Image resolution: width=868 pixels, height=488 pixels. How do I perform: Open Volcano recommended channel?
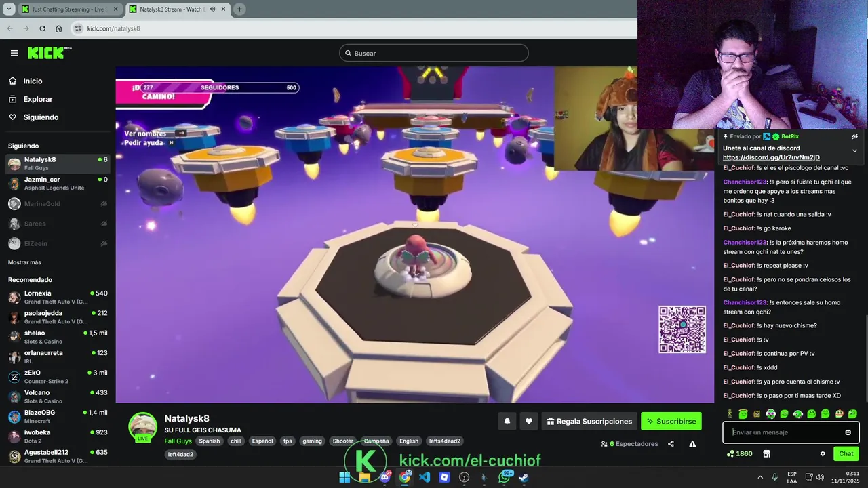point(58,396)
